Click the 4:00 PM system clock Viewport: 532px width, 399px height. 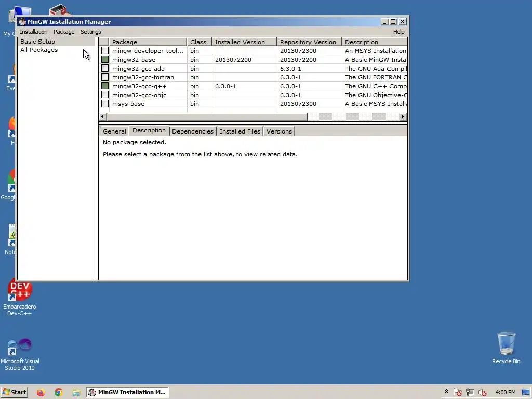tap(505, 392)
